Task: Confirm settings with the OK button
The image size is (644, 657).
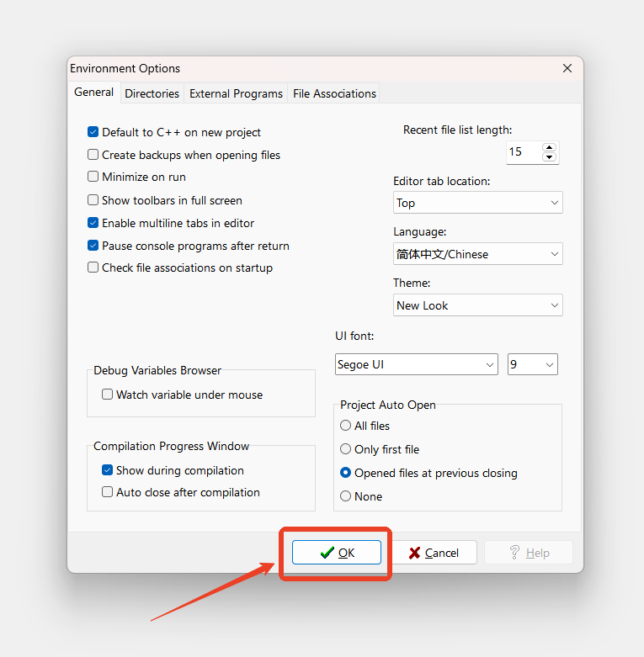Action: (337, 553)
